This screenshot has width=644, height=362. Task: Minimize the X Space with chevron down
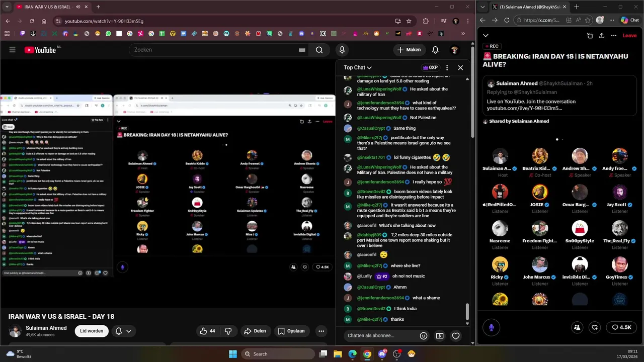[486, 35]
